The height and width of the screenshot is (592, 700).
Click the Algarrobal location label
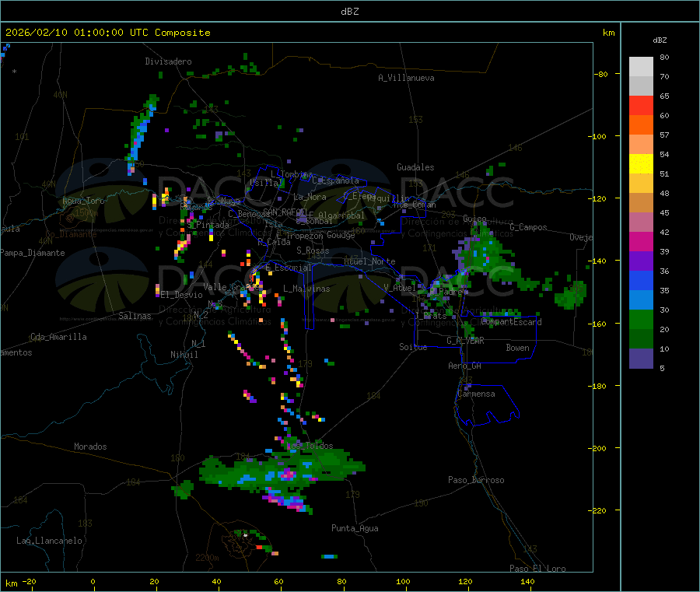point(341,215)
